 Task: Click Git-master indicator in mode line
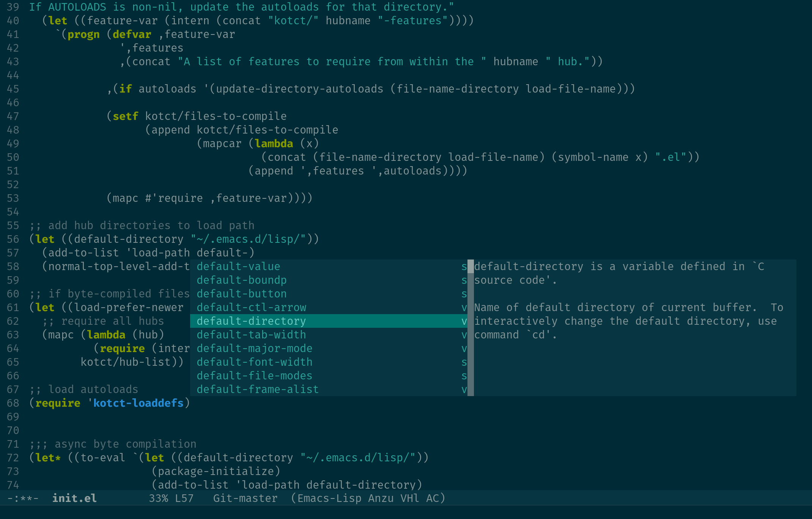pyautogui.click(x=245, y=498)
